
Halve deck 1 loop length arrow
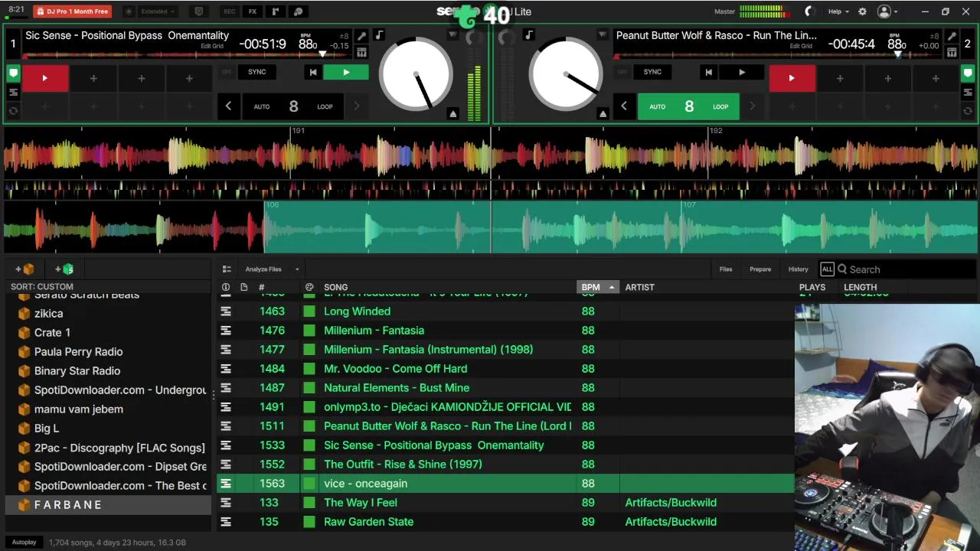[x=228, y=106]
